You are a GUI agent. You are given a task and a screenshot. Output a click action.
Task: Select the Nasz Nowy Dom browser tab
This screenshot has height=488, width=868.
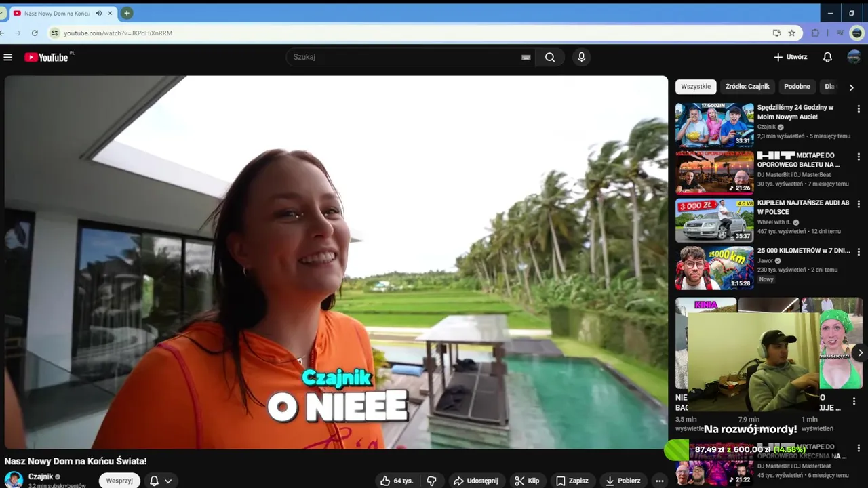pos(58,13)
